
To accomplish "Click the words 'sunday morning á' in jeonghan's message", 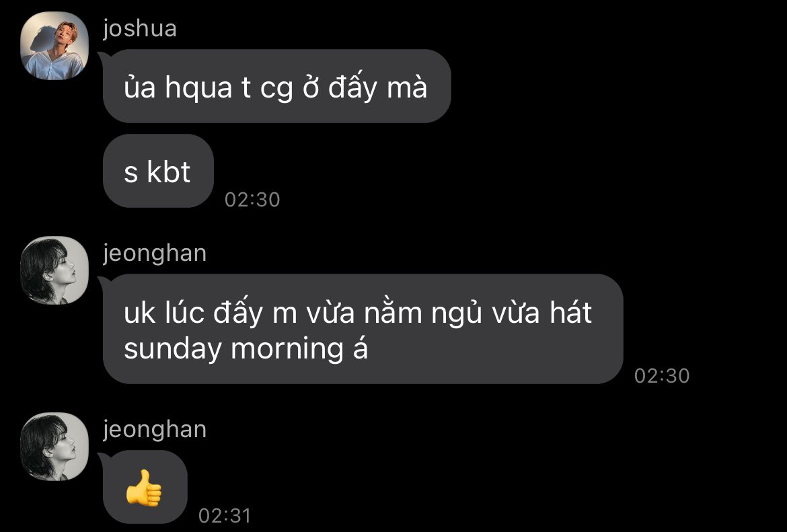I will (246, 348).
